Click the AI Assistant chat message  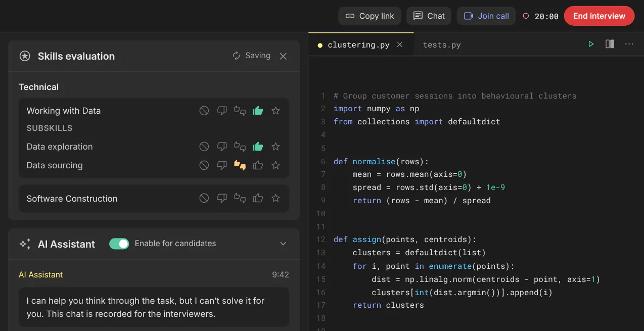click(x=154, y=307)
